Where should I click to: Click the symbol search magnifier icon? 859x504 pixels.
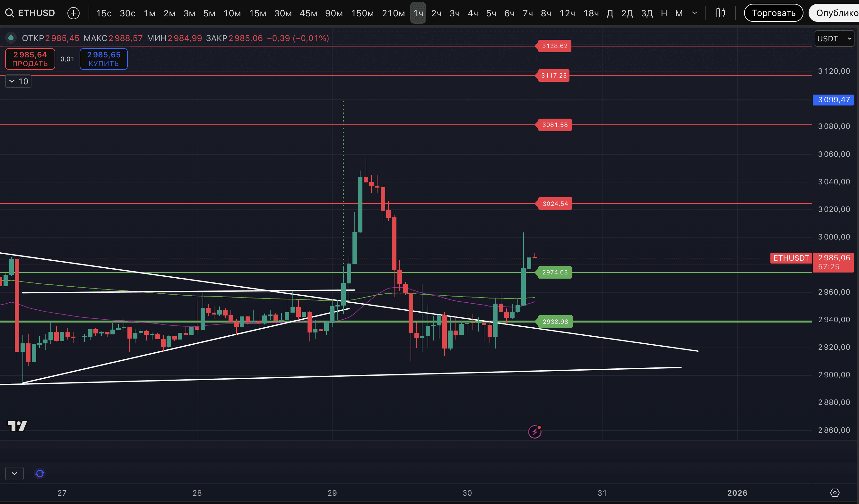pyautogui.click(x=9, y=13)
